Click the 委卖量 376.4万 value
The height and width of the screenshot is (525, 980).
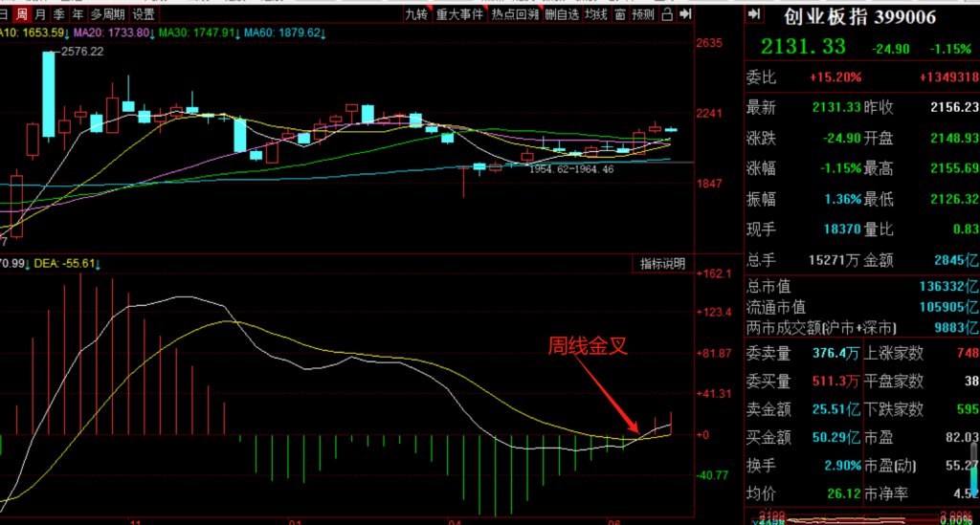[x=835, y=353]
